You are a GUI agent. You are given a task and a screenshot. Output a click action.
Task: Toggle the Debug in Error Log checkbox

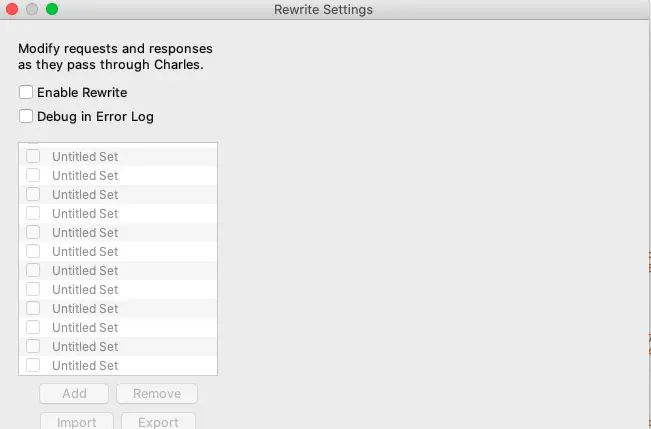click(26, 116)
